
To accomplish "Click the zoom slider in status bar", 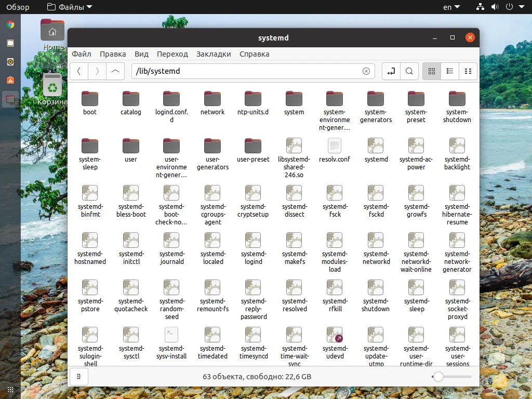I will coord(438,377).
